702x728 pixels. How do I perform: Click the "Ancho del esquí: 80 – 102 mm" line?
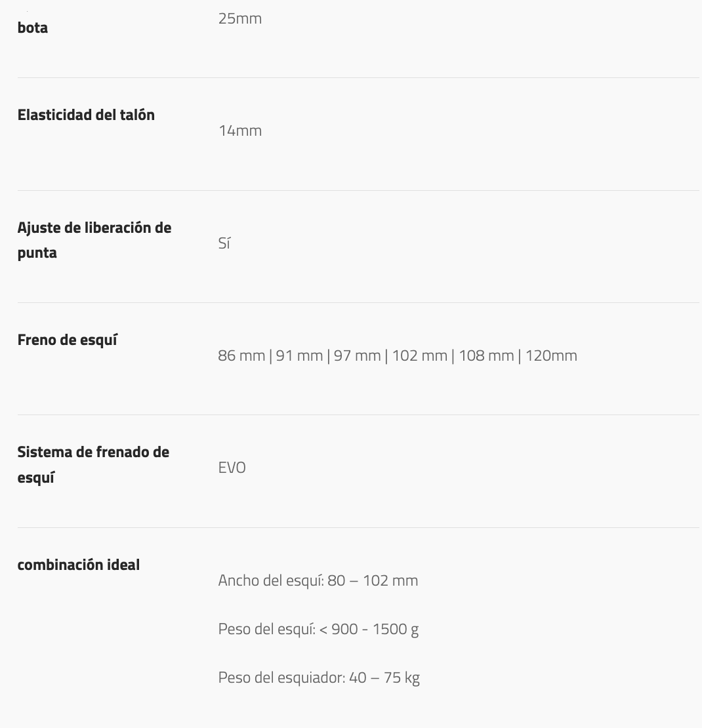(x=318, y=580)
